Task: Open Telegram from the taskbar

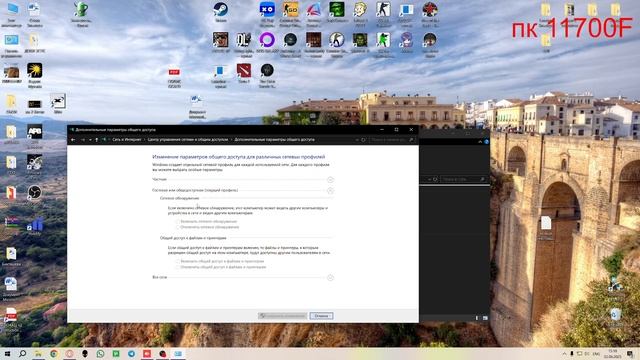Action: tap(131, 353)
